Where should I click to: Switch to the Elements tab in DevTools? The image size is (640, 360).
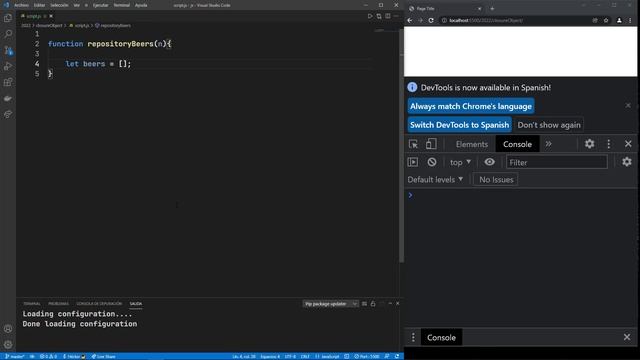click(x=472, y=144)
